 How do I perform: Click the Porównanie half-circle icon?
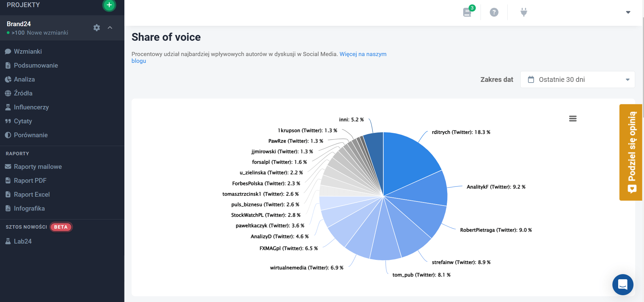pyautogui.click(x=8, y=135)
